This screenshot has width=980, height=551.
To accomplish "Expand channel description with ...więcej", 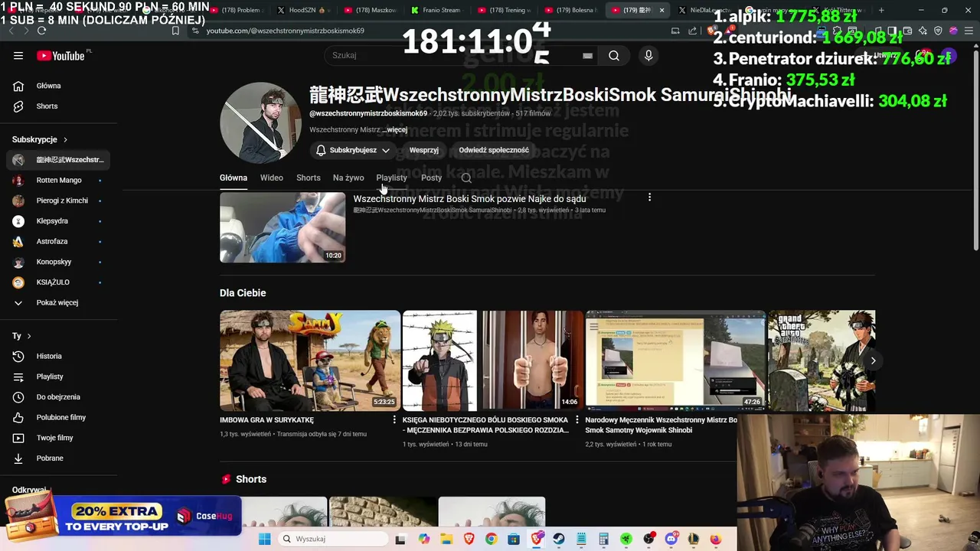I will coord(395,130).
